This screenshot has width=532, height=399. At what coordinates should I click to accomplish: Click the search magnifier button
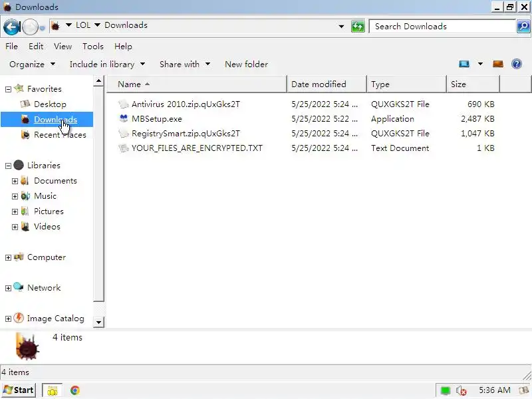coord(523,27)
